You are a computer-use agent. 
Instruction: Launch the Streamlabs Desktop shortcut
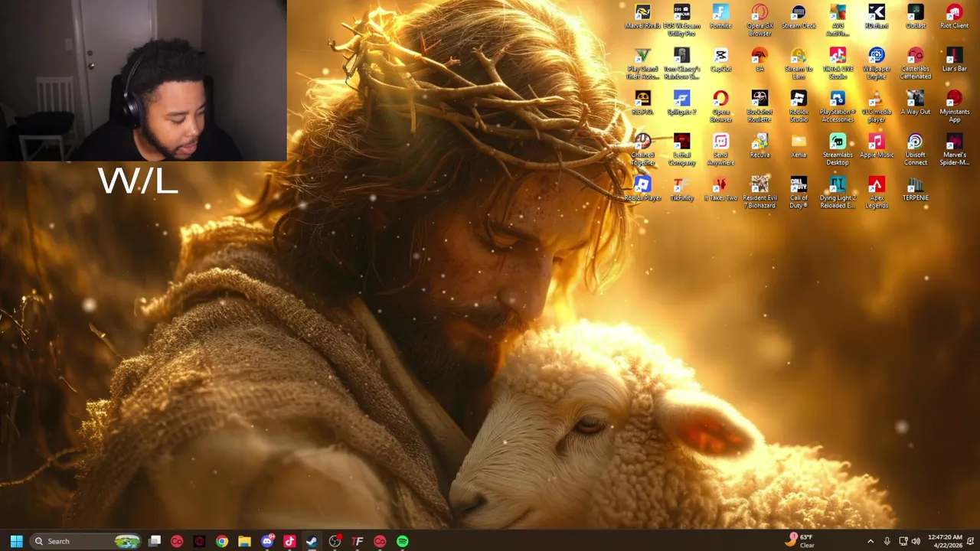(x=838, y=149)
